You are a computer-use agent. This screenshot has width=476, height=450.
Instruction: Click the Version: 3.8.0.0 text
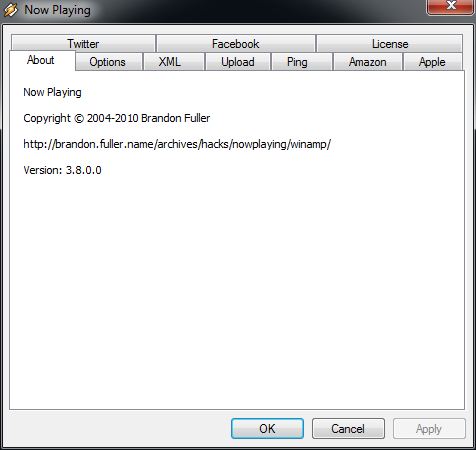[62, 170]
